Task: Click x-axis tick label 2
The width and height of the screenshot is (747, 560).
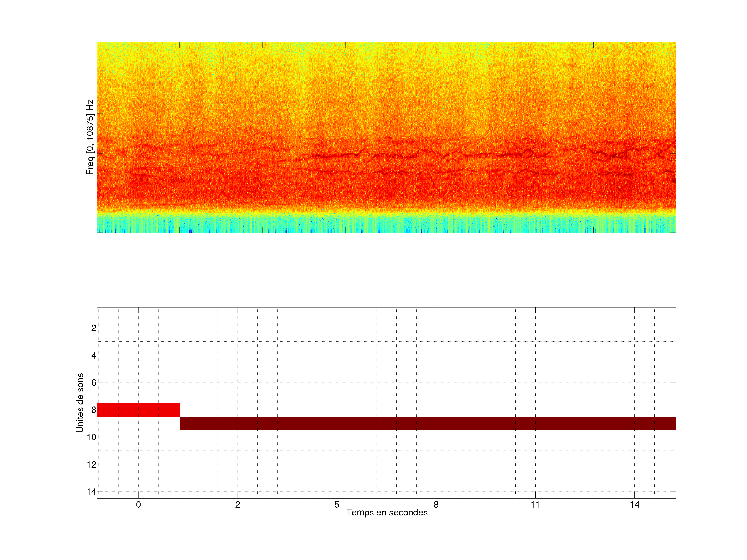Action: point(237,505)
